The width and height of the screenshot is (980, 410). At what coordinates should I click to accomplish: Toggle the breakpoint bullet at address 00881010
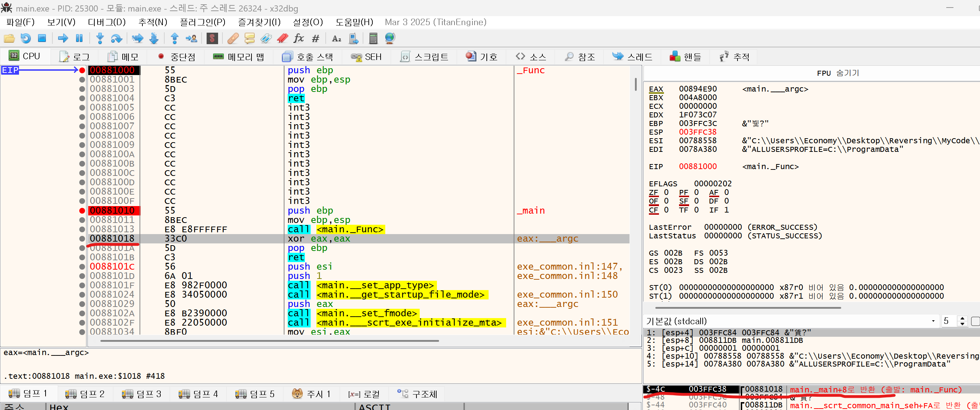pos(82,210)
